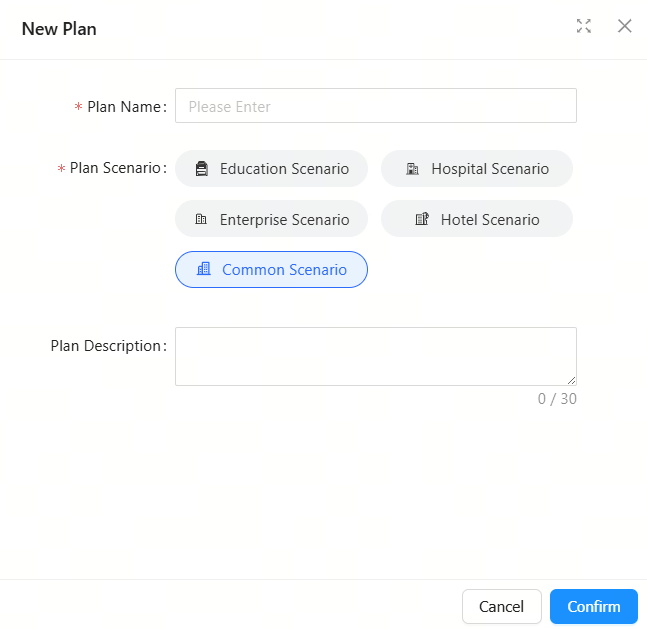647x629 pixels.
Task: Close the New Plan dialog
Action: (x=624, y=26)
